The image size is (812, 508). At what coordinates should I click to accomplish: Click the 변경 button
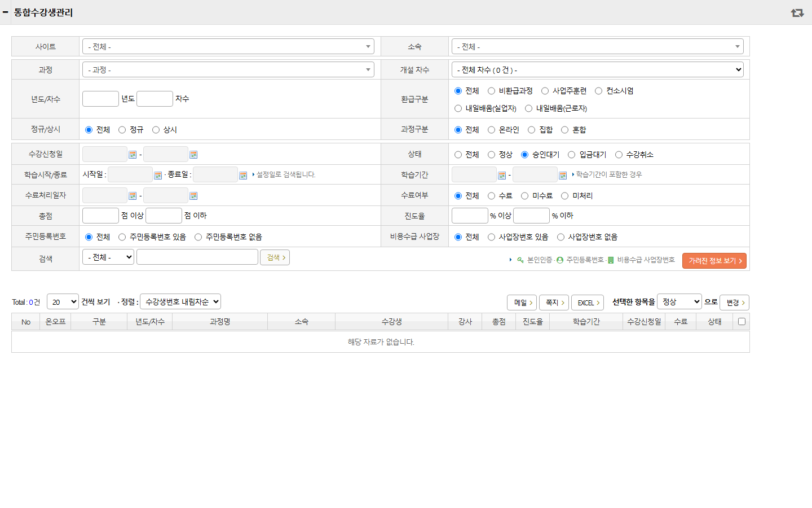point(734,303)
